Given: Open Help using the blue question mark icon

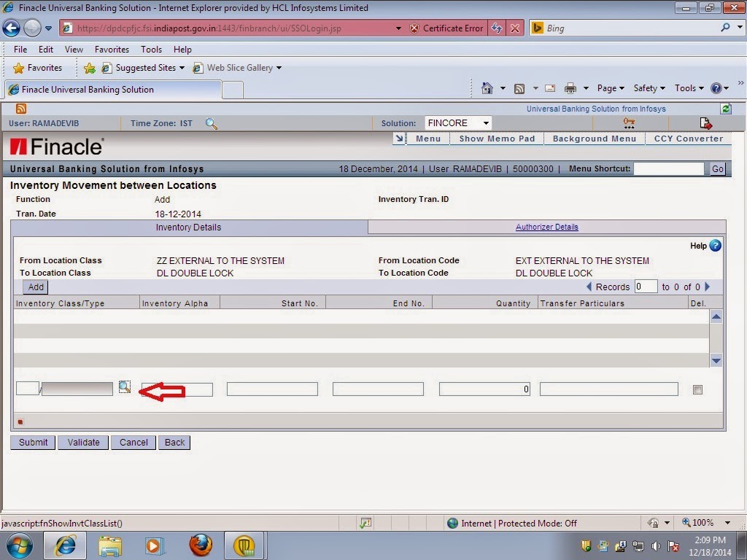Looking at the screenshot, I should 715,246.
